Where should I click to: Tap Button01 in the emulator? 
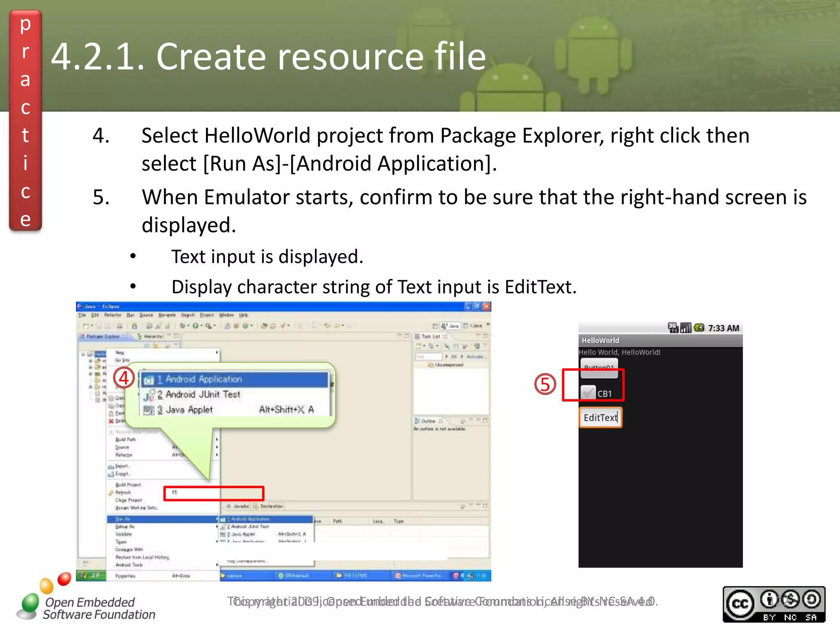tap(599, 368)
